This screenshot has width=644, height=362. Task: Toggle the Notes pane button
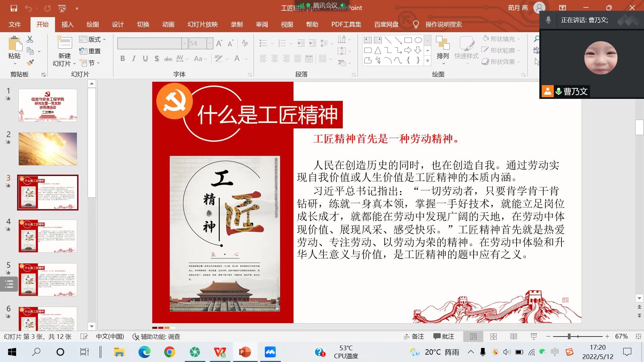pyautogui.click(x=414, y=337)
